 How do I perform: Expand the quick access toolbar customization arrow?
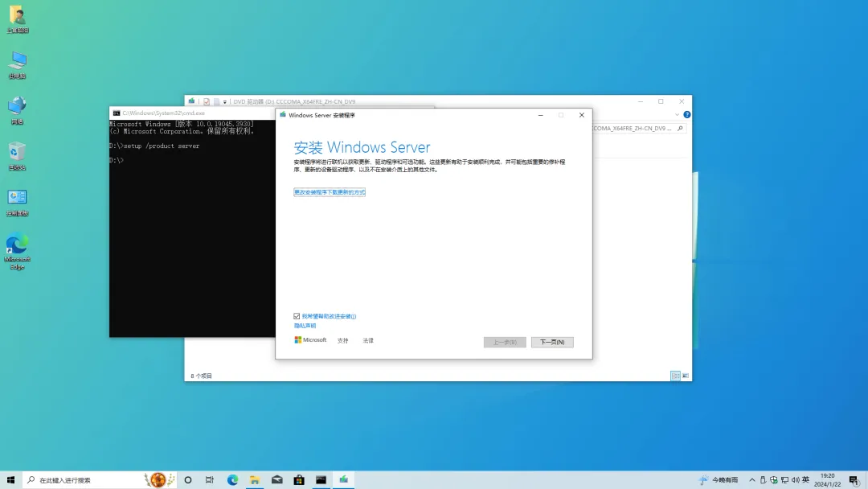(x=225, y=101)
